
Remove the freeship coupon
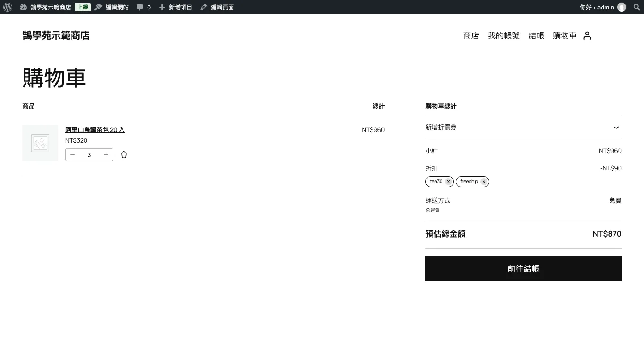click(x=483, y=182)
